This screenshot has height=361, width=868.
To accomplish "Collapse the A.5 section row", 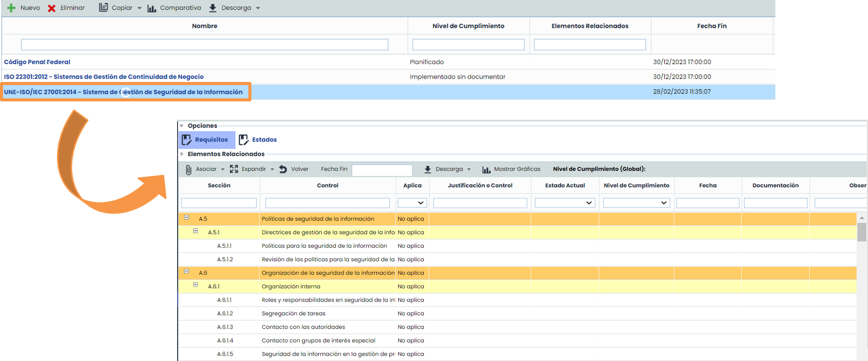I will click(x=187, y=217).
